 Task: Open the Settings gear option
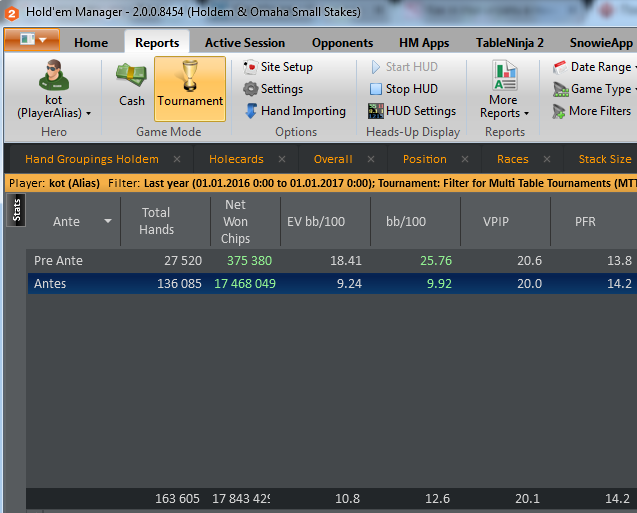[273, 89]
